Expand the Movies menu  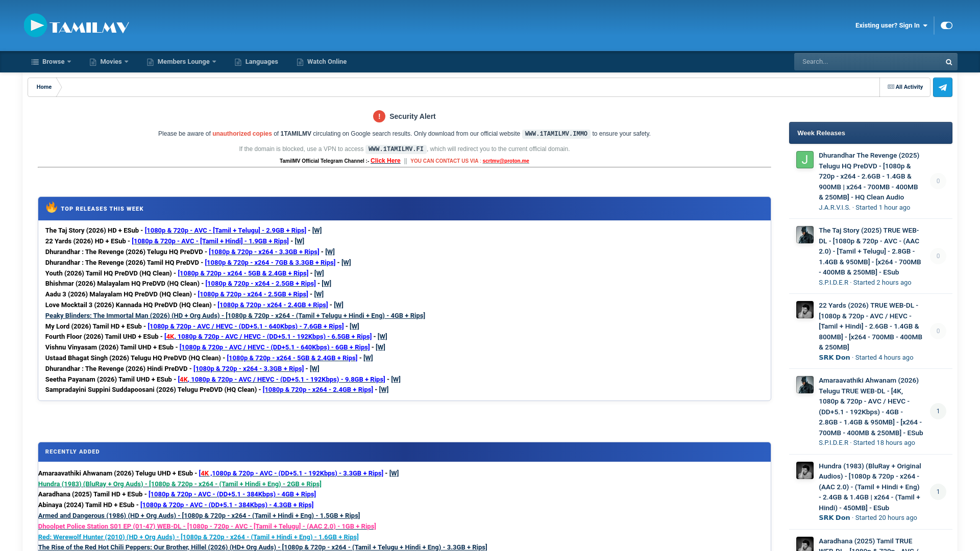[109, 62]
